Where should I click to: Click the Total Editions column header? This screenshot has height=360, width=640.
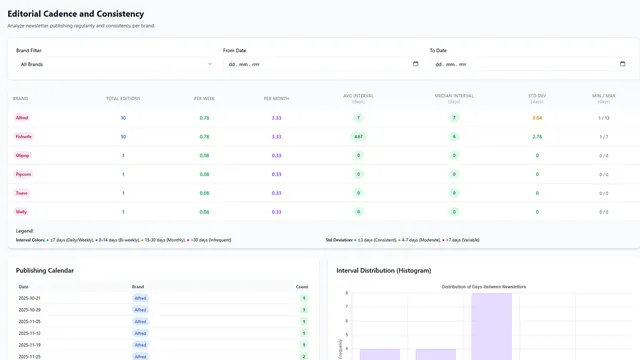123,98
